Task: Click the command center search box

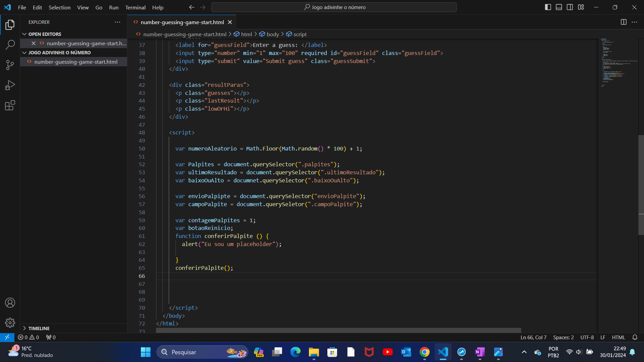Action: 334,7
